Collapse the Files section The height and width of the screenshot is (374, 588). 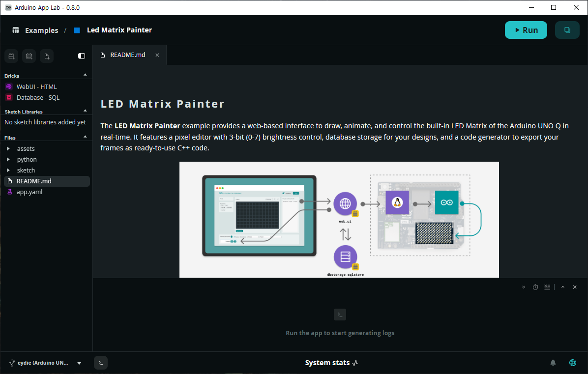click(x=85, y=137)
